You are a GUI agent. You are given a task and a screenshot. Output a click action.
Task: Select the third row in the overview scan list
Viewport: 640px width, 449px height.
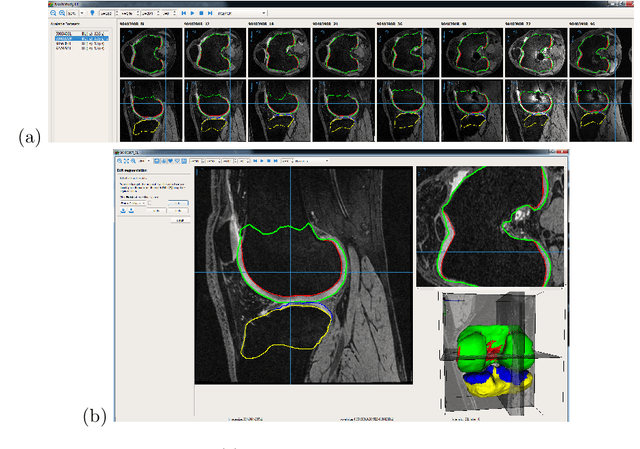(x=82, y=43)
